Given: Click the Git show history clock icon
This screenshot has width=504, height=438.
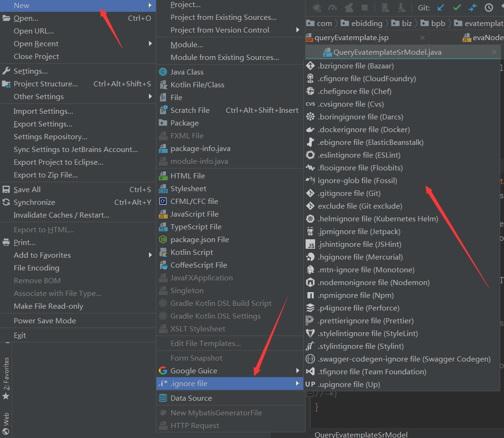Looking at the screenshot, I should [488, 8].
